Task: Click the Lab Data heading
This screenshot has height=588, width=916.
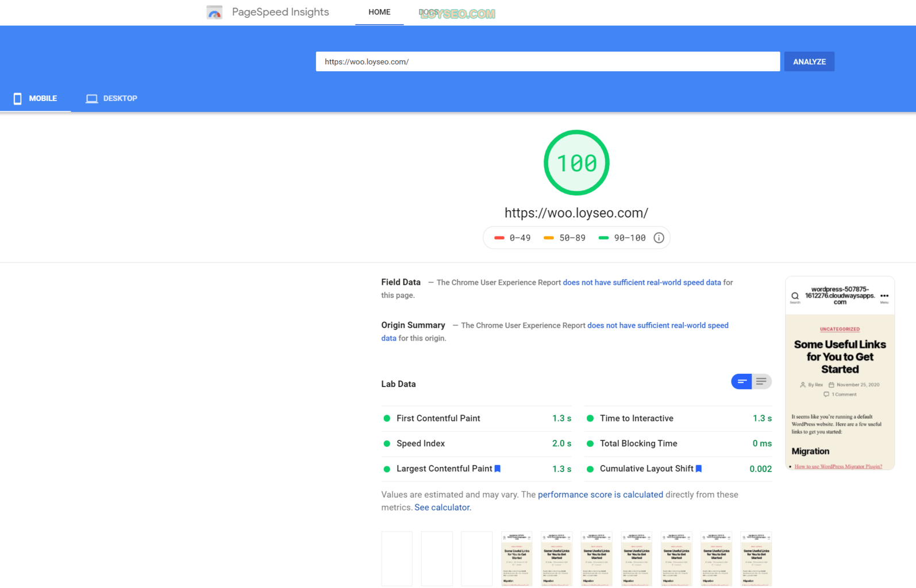Action: pyautogui.click(x=398, y=384)
